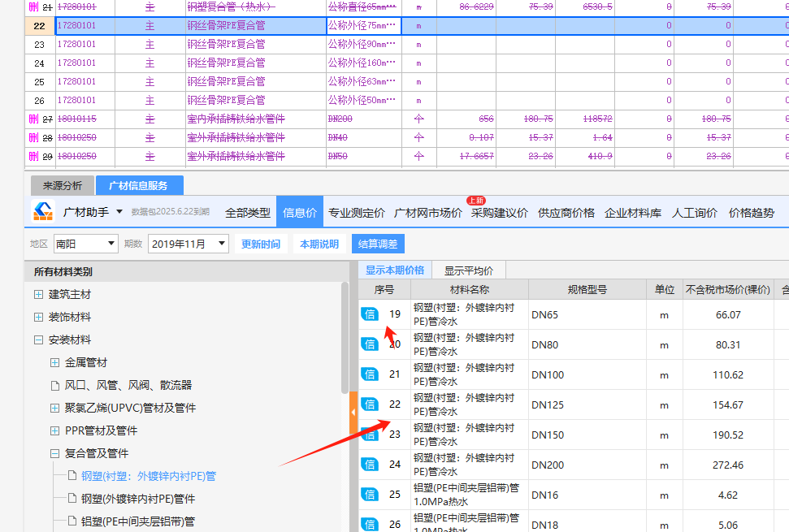Expand the 装饰材料 category
This screenshot has height=532, width=789.
[38, 318]
